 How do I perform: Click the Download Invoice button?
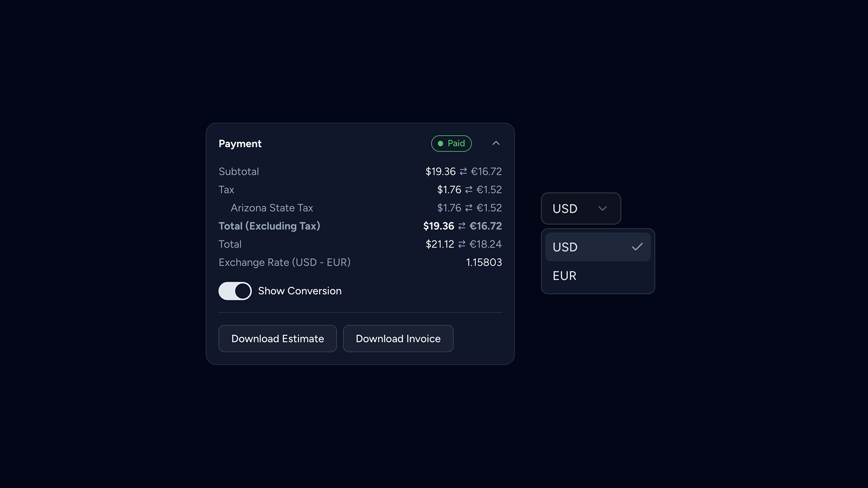398,338
